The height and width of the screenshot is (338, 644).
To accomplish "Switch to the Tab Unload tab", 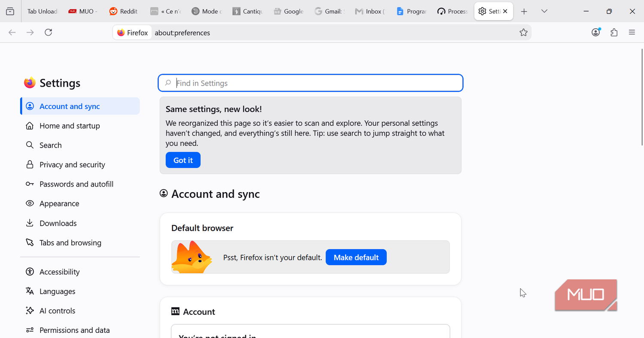I will point(42,12).
